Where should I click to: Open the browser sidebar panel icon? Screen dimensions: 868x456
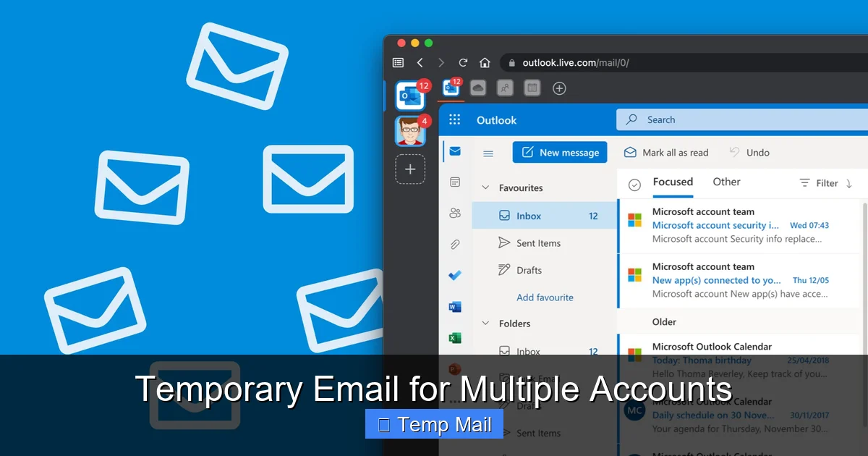click(x=398, y=63)
